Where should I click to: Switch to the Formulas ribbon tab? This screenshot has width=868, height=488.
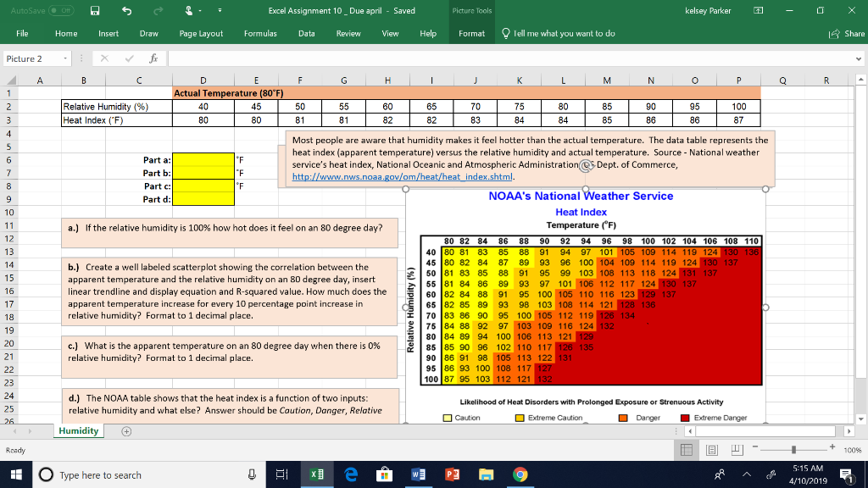pyautogui.click(x=259, y=34)
